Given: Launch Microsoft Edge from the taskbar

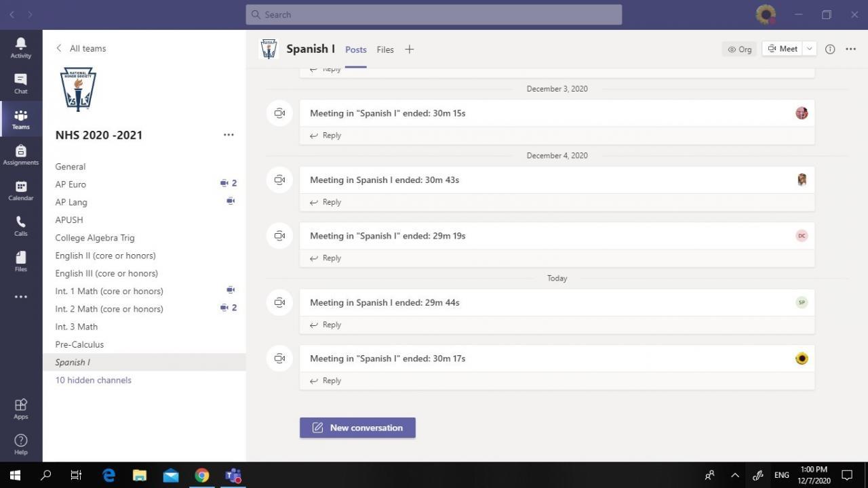Looking at the screenshot, I should click(x=108, y=475).
